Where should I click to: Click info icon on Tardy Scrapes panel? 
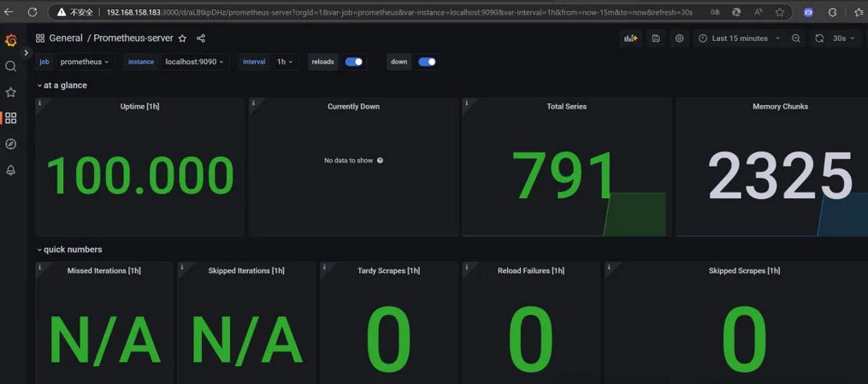324,267
